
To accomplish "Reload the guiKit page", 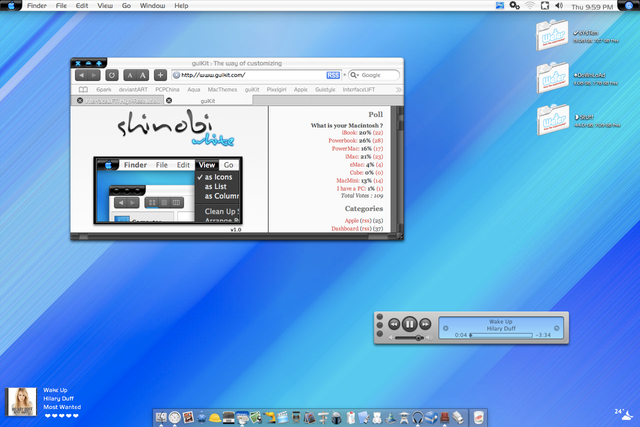I will pos(112,75).
